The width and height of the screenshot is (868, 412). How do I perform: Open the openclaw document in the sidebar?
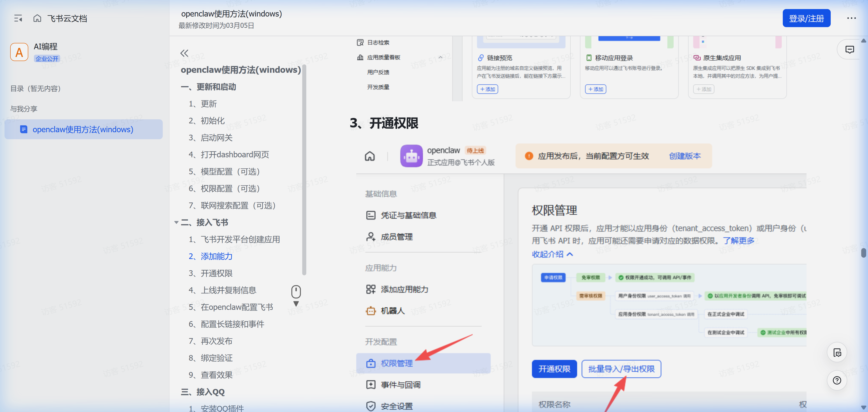[83, 129]
